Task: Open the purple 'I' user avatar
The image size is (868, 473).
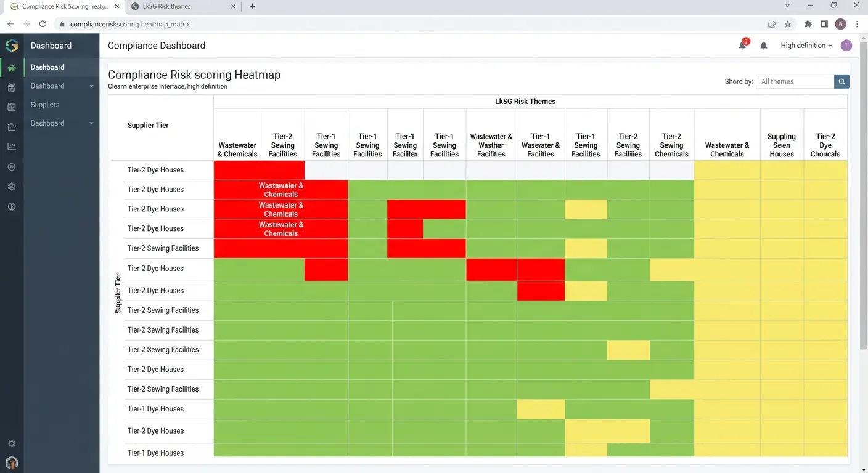Action: click(846, 46)
